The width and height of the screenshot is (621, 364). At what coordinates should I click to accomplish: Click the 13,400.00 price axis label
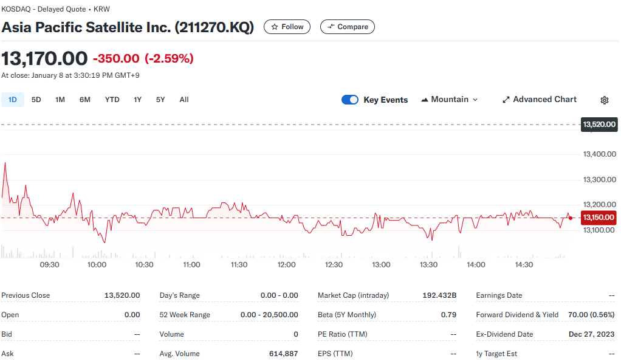pyautogui.click(x=600, y=154)
